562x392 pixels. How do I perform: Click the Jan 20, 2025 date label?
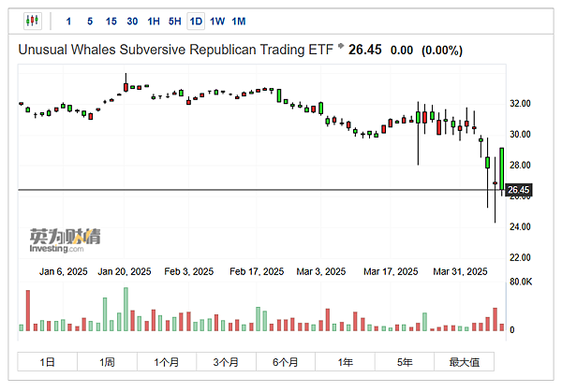click(x=125, y=271)
